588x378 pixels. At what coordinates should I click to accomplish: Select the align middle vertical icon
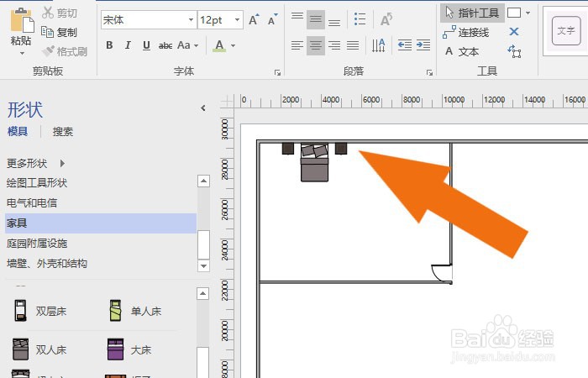tap(316, 19)
